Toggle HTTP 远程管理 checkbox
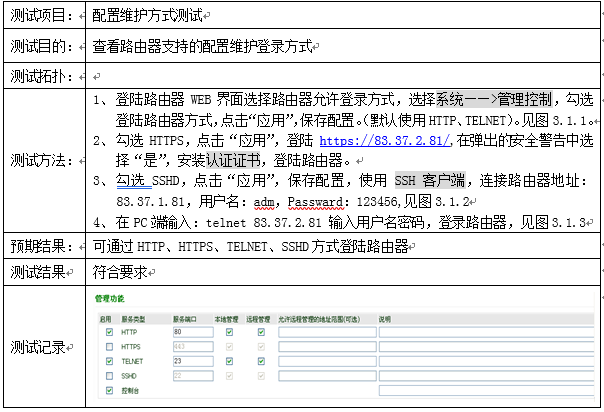604x412 pixels. tap(261, 331)
